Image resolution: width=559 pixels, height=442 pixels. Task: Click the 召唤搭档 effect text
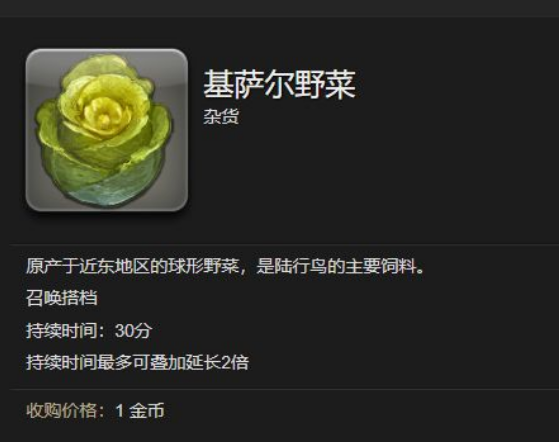61,298
